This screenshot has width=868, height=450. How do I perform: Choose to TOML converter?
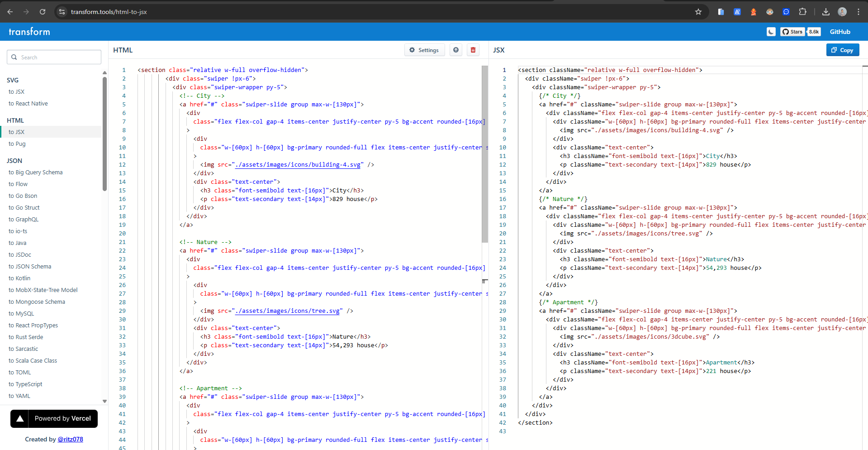(x=19, y=373)
